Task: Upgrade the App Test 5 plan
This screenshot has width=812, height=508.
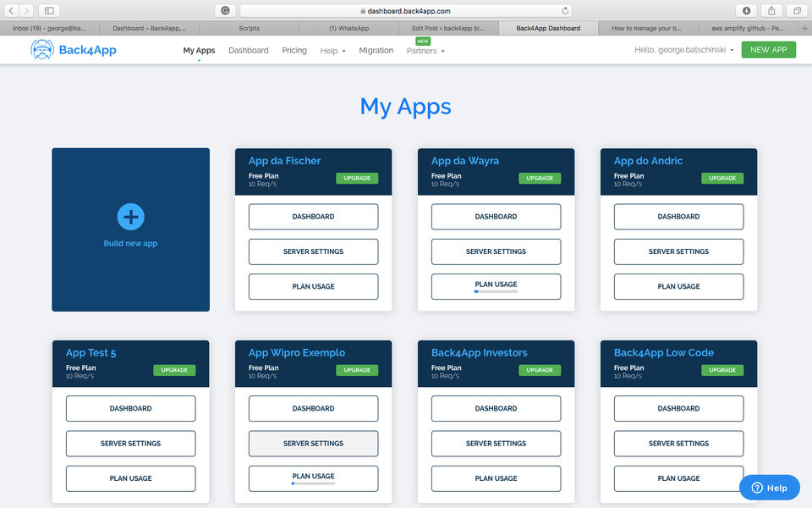Action: point(174,370)
